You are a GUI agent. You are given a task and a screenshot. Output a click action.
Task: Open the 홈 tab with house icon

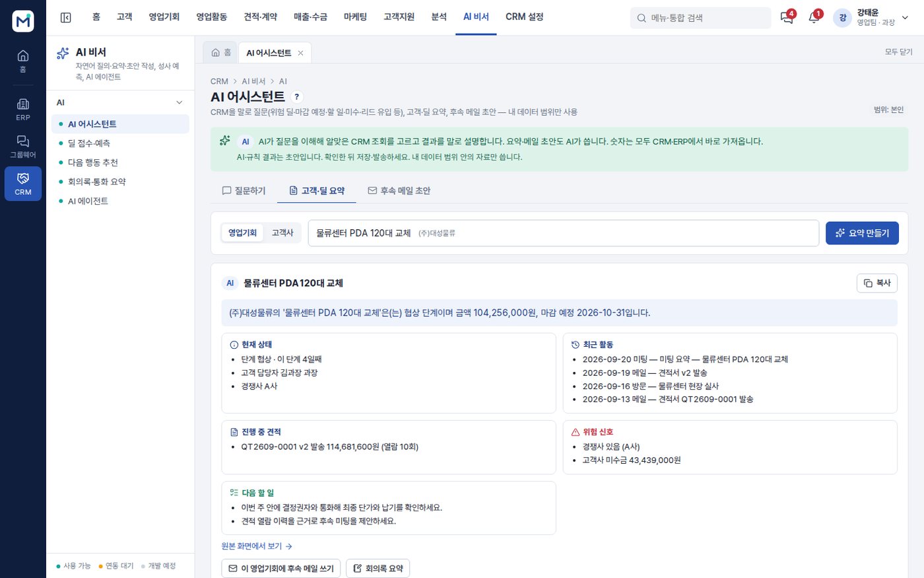tap(221, 52)
